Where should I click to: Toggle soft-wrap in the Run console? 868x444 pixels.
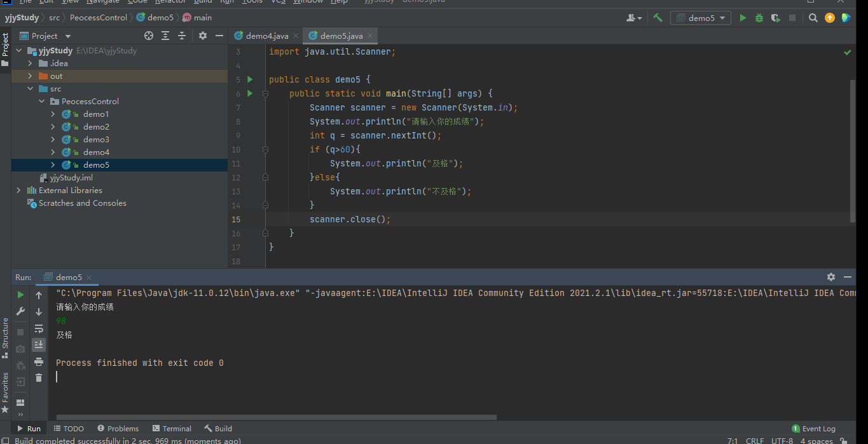(x=39, y=328)
